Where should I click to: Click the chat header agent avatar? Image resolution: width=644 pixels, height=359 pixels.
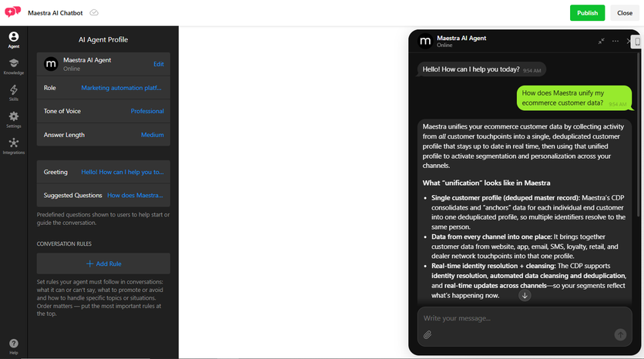(x=425, y=41)
